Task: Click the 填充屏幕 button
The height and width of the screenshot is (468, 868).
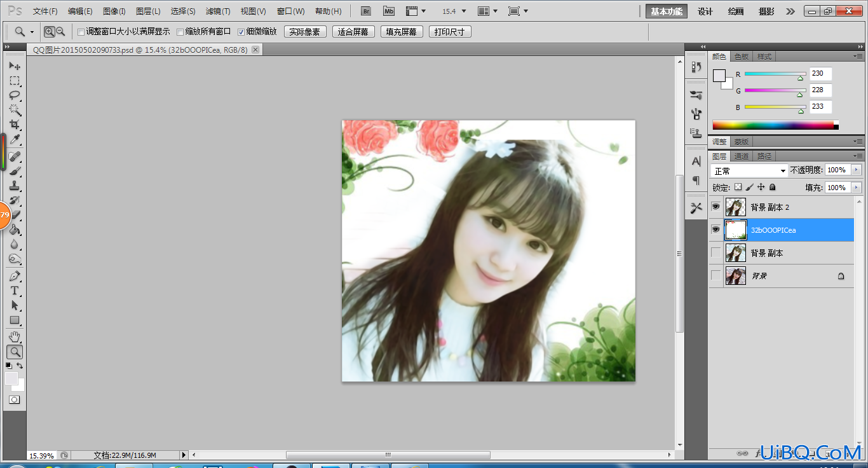Action: pyautogui.click(x=402, y=32)
